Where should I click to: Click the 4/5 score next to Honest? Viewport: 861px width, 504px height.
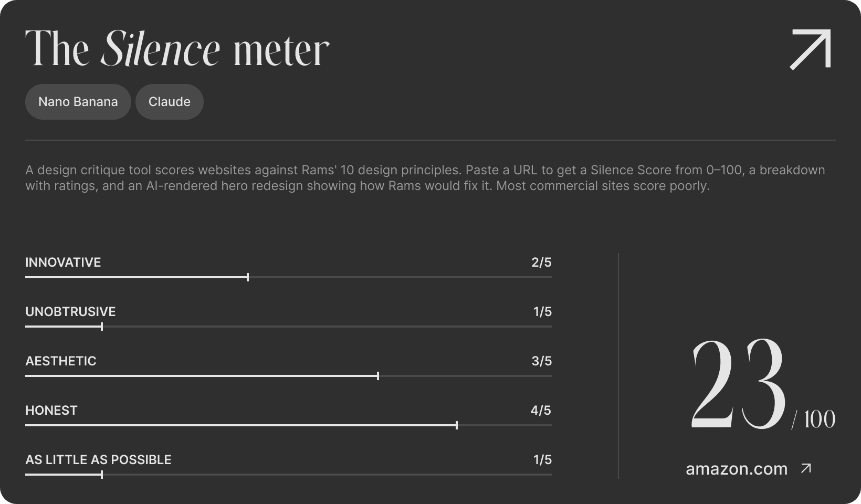pos(541,410)
